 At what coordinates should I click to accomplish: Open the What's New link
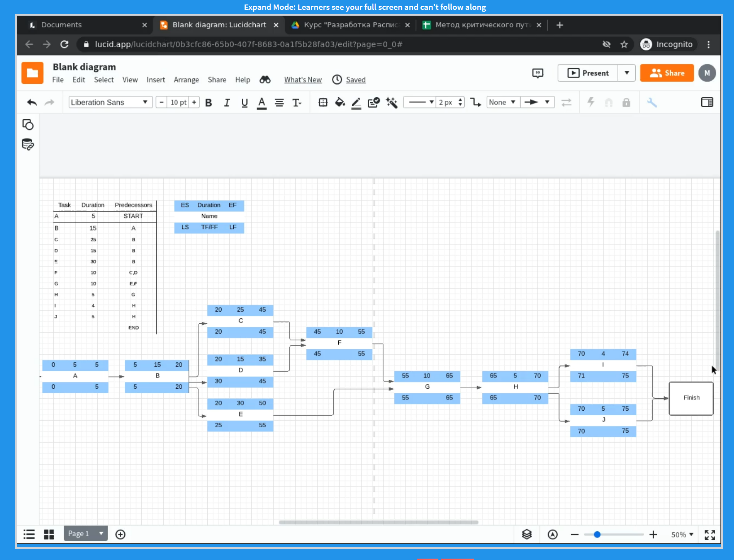click(x=303, y=80)
